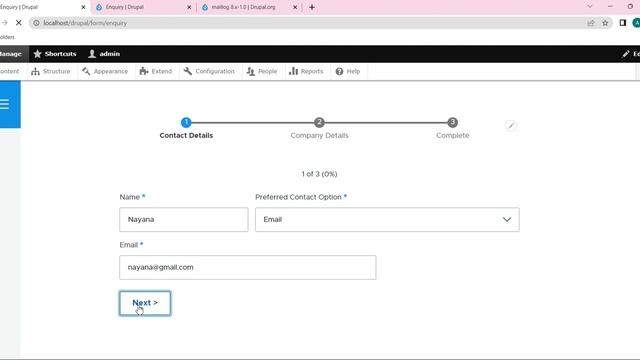Bookmark this page star icon
The height and width of the screenshot is (360, 640).
pyautogui.click(x=605, y=23)
